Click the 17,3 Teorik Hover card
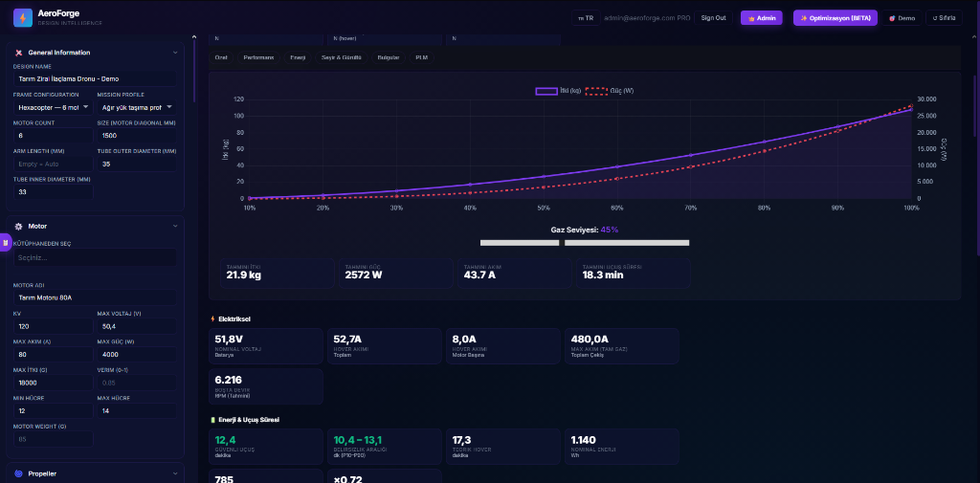The height and width of the screenshot is (483, 980). click(503, 446)
